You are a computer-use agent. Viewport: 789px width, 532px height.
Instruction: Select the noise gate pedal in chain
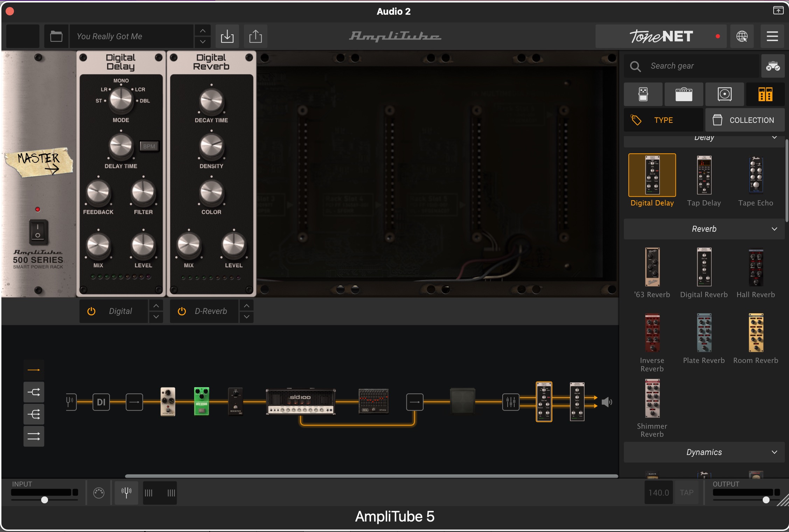tap(168, 401)
